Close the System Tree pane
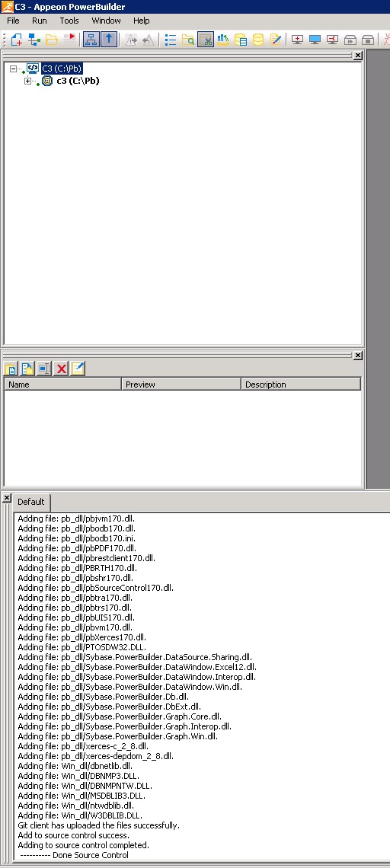 tap(358, 56)
